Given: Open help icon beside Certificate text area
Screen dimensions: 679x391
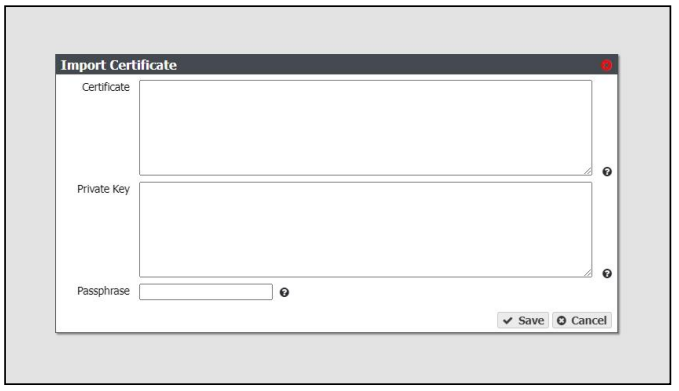Looking at the screenshot, I should pyautogui.click(x=607, y=172).
